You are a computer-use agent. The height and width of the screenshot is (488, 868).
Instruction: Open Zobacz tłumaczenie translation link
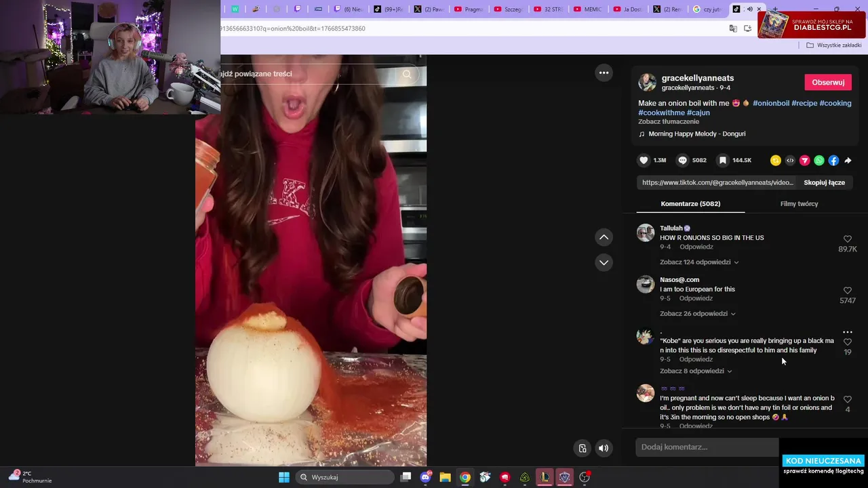pos(669,122)
